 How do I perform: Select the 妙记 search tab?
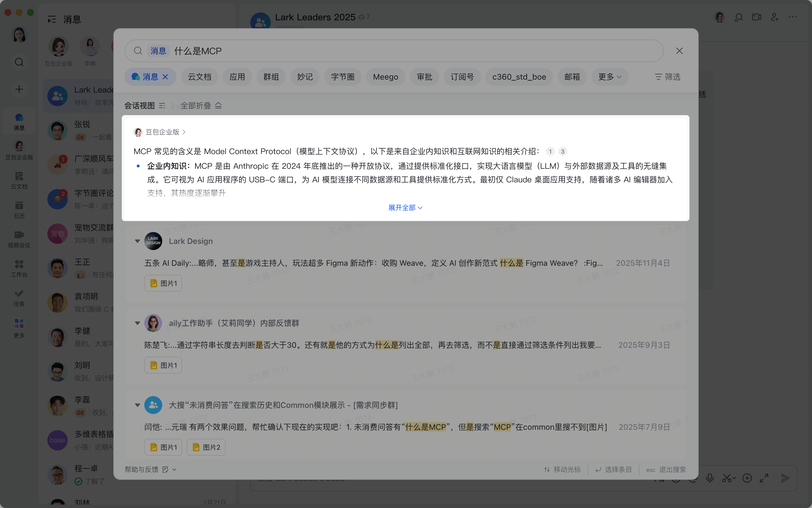(x=305, y=77)
